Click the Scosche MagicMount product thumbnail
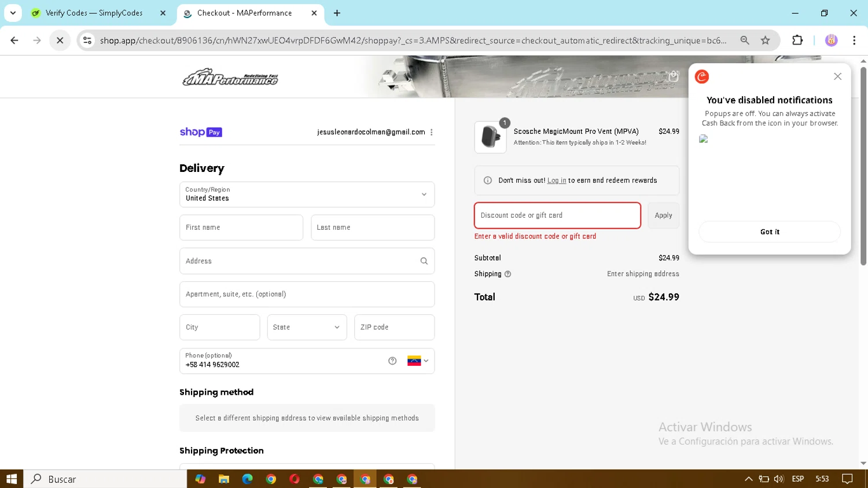 [490, 137]
